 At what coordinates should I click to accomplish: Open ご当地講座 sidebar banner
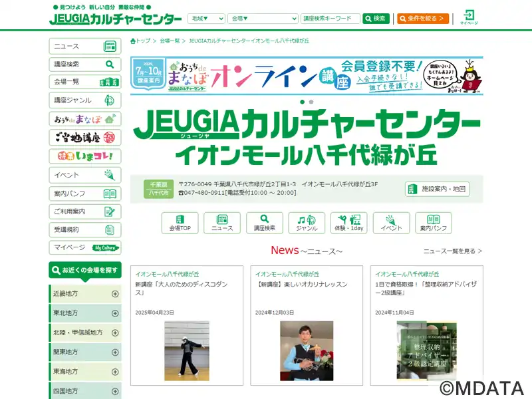click(85, 138)
